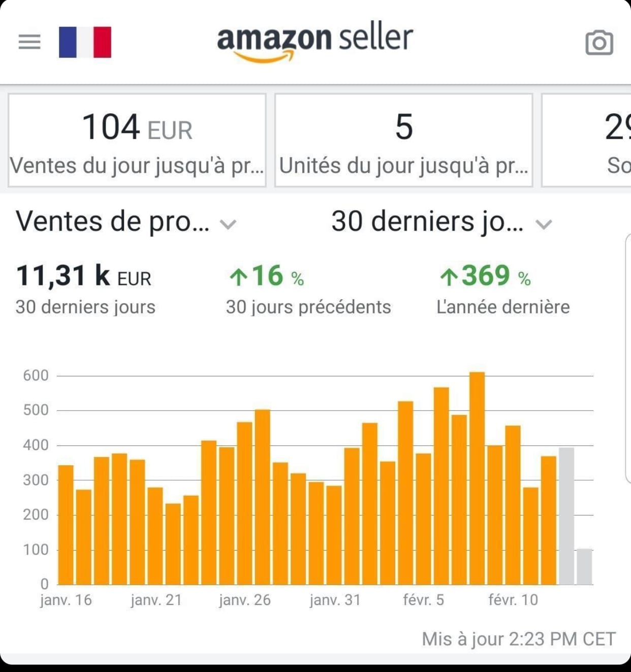The height and width of the screenshot is (672, 631).
Task: Open the Unités du jour card
Action: point(404,140)
